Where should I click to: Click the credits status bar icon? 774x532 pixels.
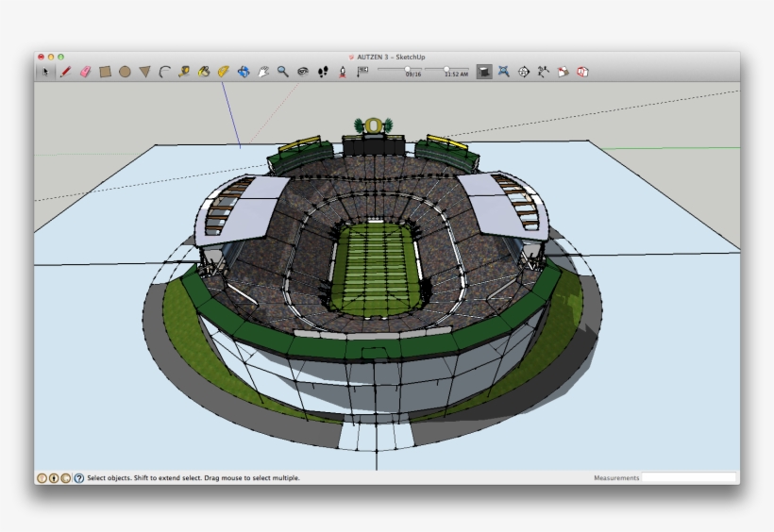pyautogui.click(x=54, y=477)
